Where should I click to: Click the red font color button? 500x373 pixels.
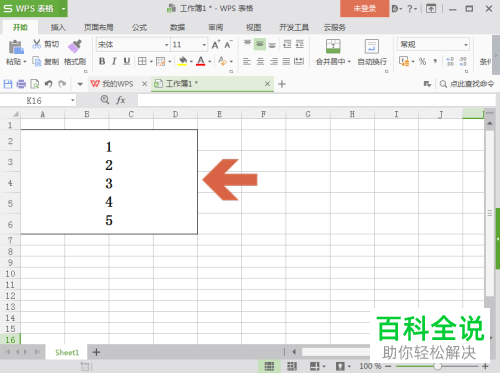[x=201, y=61]
